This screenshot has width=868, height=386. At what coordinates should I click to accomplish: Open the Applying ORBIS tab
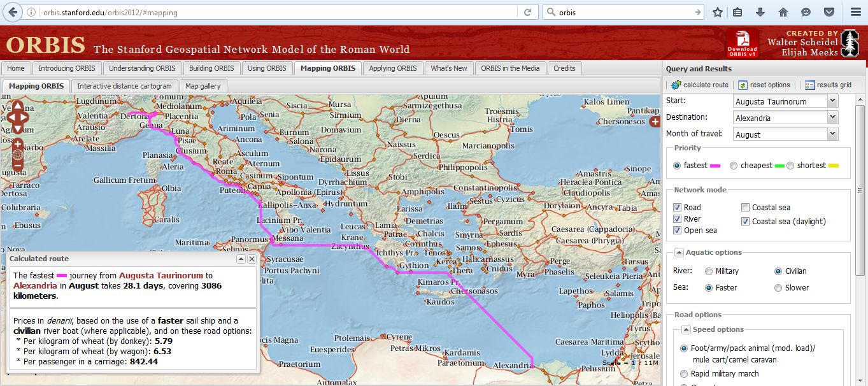click(x=393, y=68)
